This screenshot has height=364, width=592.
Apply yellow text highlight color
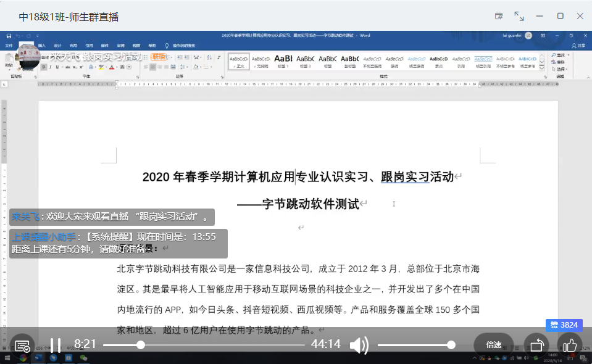click(x=101, y=67)
